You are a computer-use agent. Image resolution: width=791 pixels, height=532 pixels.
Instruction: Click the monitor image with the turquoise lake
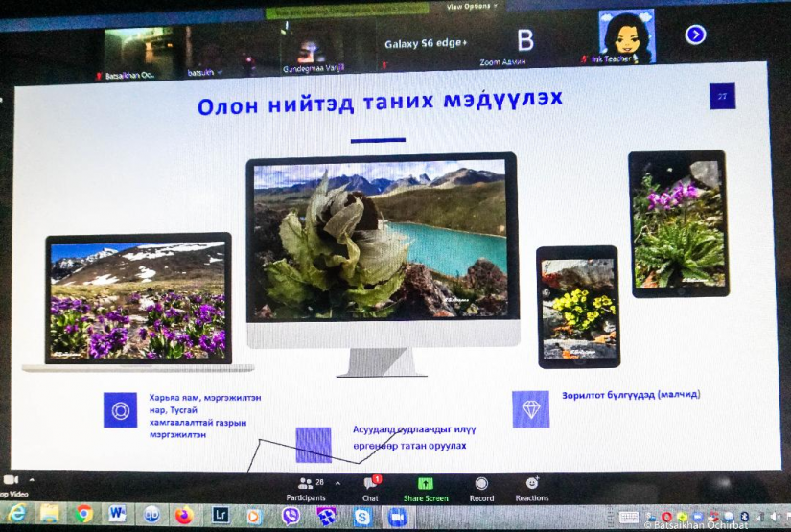click(380, 239)
